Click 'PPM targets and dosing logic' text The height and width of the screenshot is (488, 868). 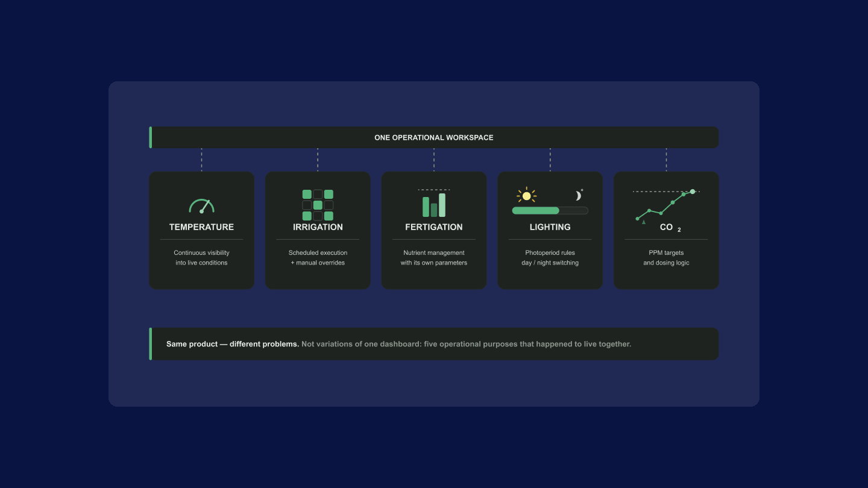(666, 258)
